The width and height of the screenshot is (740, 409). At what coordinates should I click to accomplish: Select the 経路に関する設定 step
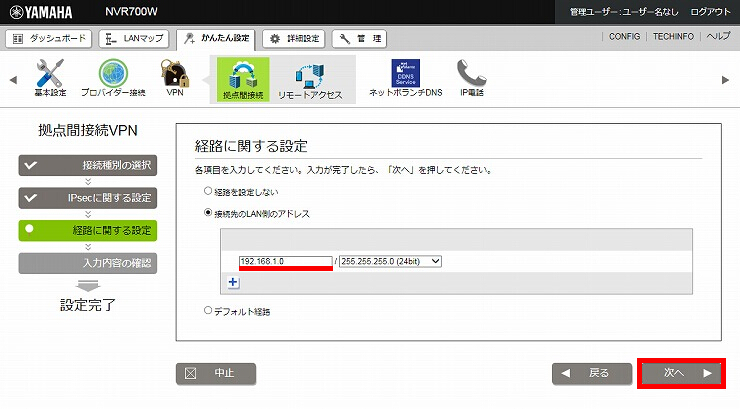click(88, 230)
